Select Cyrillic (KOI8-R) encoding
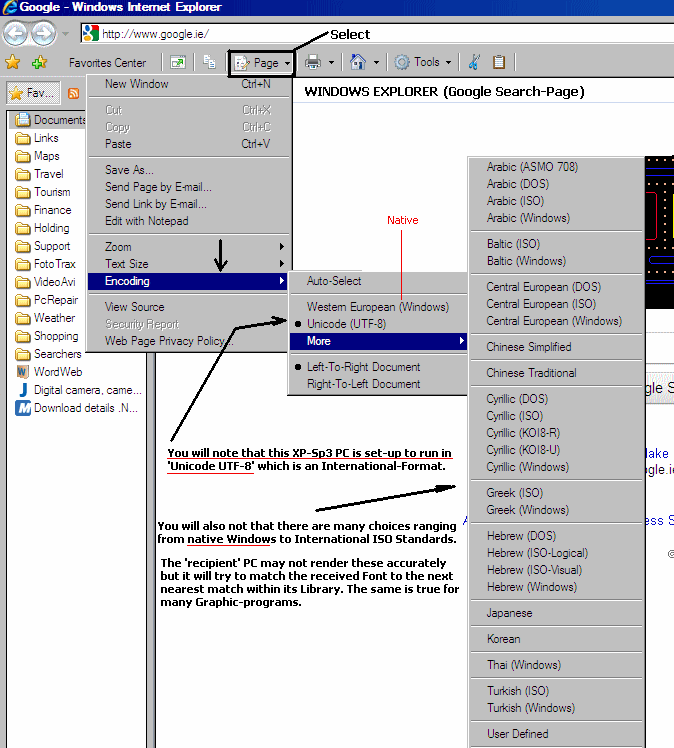674x748 pixels. pyautogui.click(x=521, y=433)
